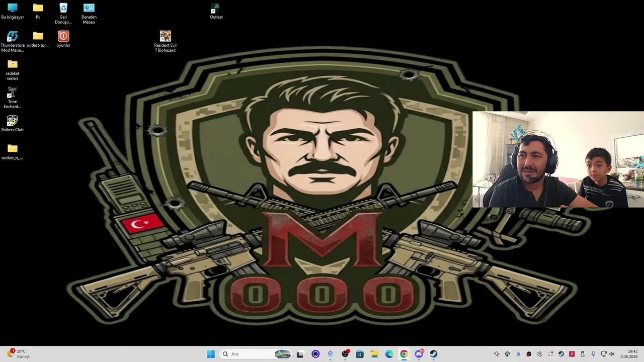Select the Resident Evil 7 Biohazard shortcut
Screen dimensions: 644x362
coord(165,42)
